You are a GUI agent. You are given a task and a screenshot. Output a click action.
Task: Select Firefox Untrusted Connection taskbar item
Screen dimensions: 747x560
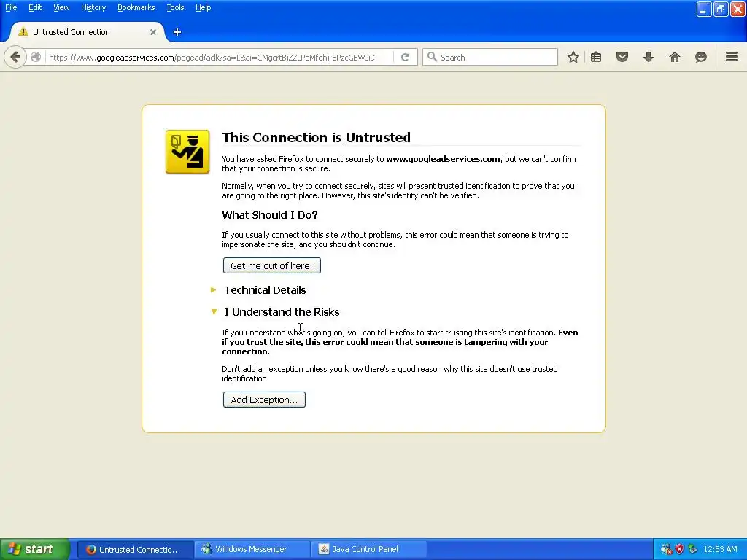[x=135, y=549]
